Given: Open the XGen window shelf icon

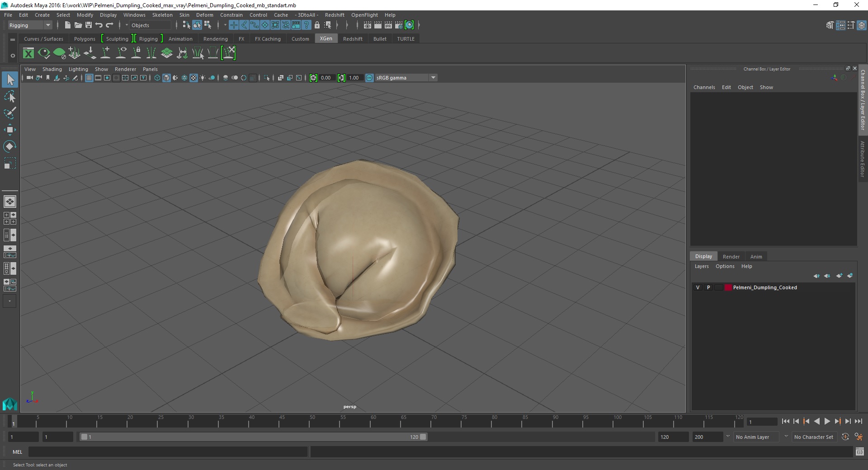Looking at the screenshot, I should (x=28, y=53).
